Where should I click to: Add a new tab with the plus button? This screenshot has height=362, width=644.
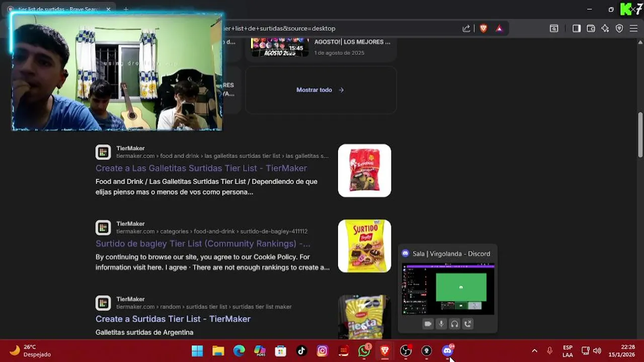tap(126, 9)
